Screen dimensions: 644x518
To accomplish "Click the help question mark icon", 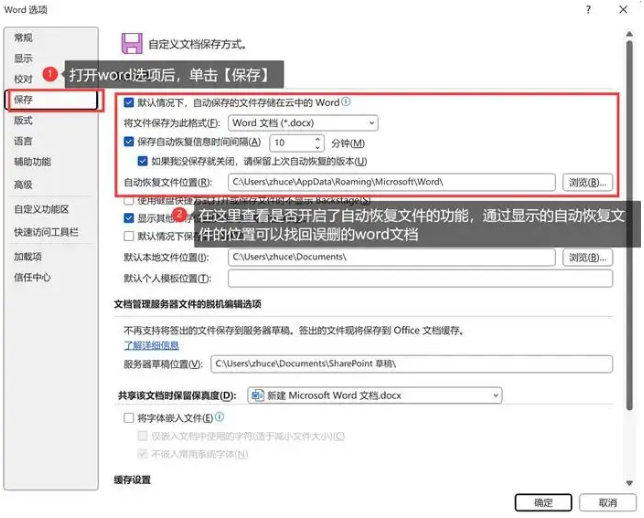I will [x=588, y=9].
